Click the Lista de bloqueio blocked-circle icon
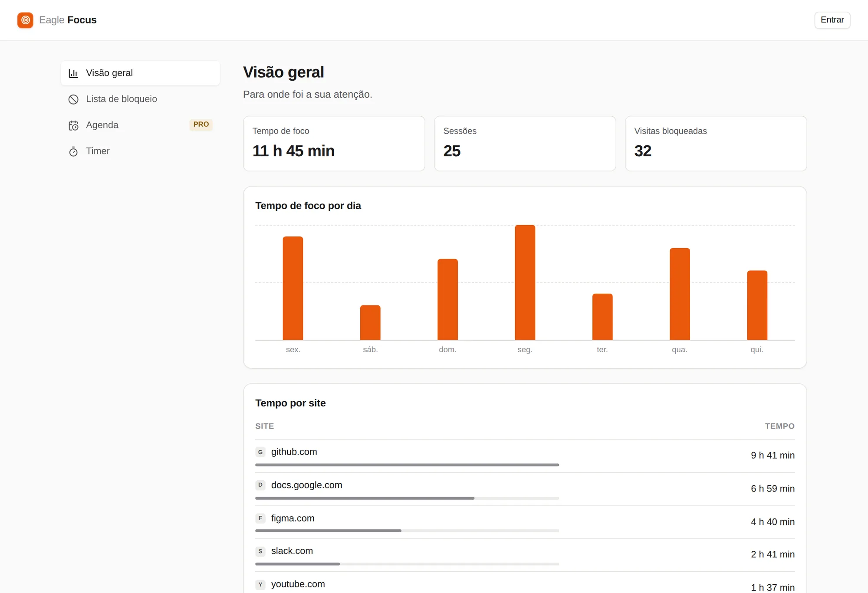868x593 pixels. pyautogui.click(x=73, y=99)
